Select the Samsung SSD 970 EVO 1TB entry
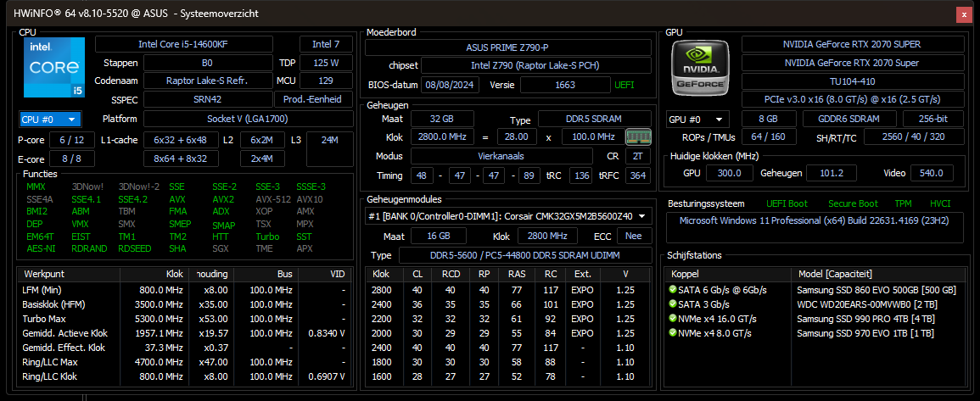 pyautogui.click(x=815, y=333)
